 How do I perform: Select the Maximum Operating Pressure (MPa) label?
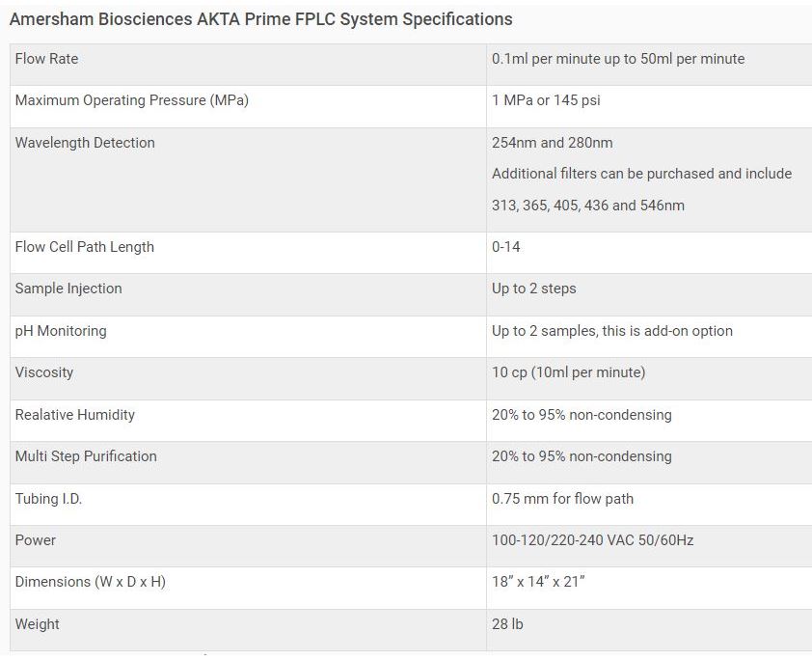tap(131, 100)
